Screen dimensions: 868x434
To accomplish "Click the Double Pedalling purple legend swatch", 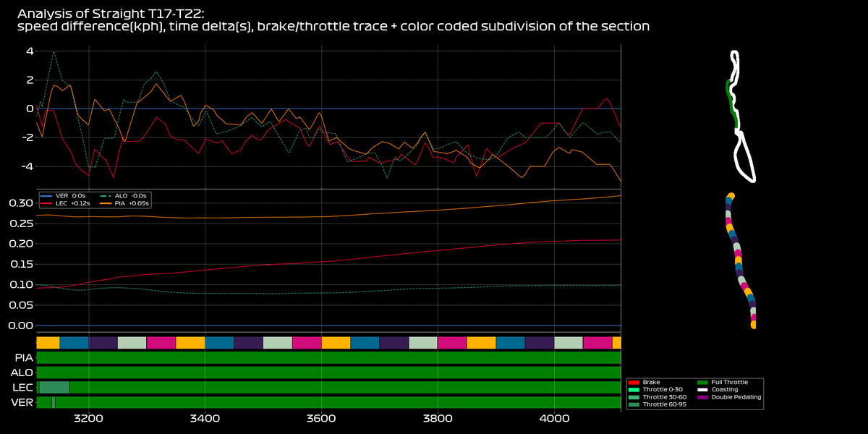I will point(702,397).
